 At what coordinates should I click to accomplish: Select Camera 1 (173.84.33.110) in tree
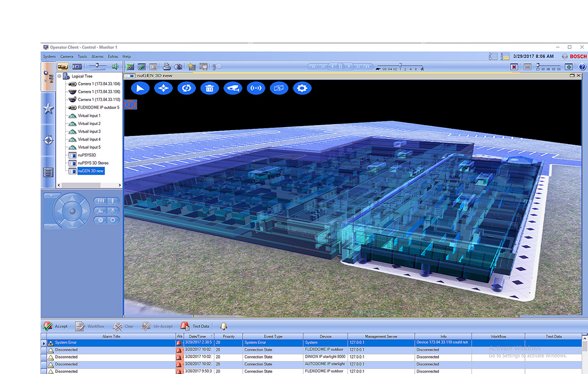point(99,100)
